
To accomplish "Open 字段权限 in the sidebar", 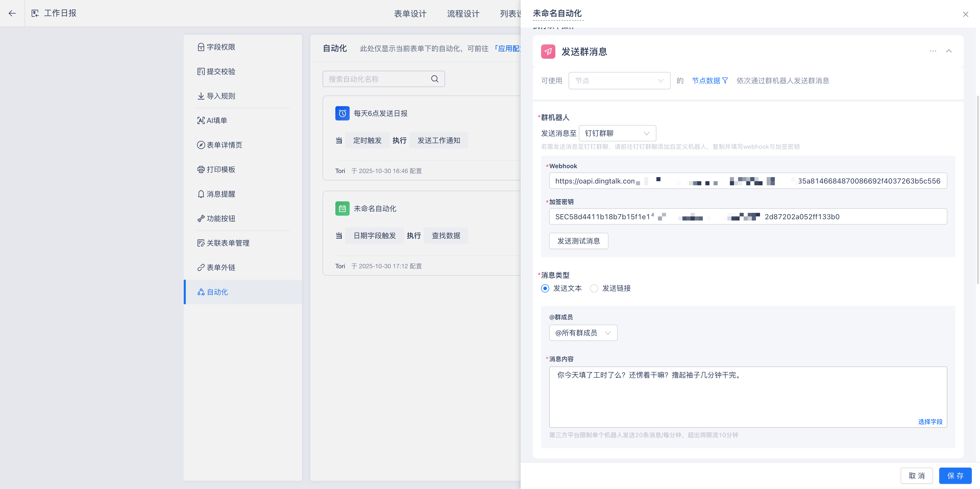I will (243, 47).
